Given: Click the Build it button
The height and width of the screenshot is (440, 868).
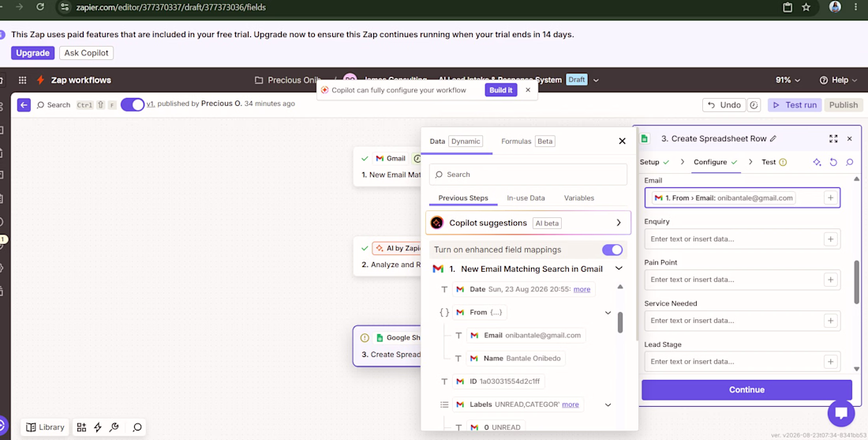Looking at the screenshot, I should [501, 90].
